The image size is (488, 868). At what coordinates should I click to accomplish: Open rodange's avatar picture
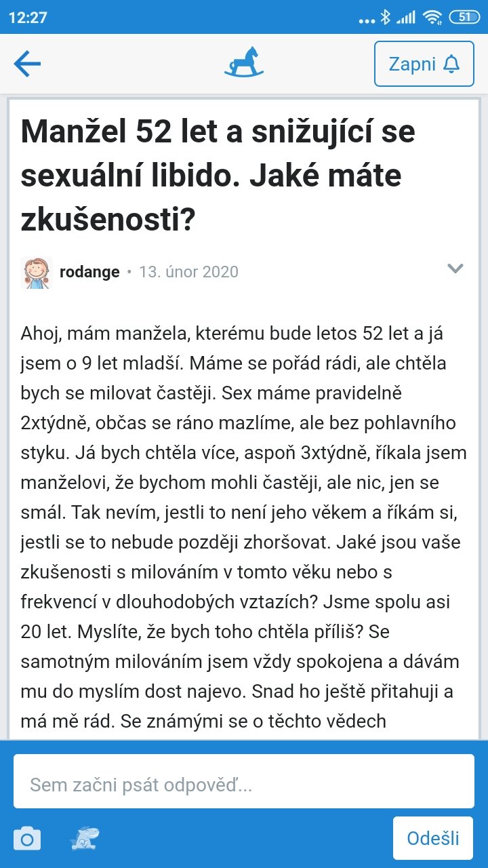[x=37, y=273]
